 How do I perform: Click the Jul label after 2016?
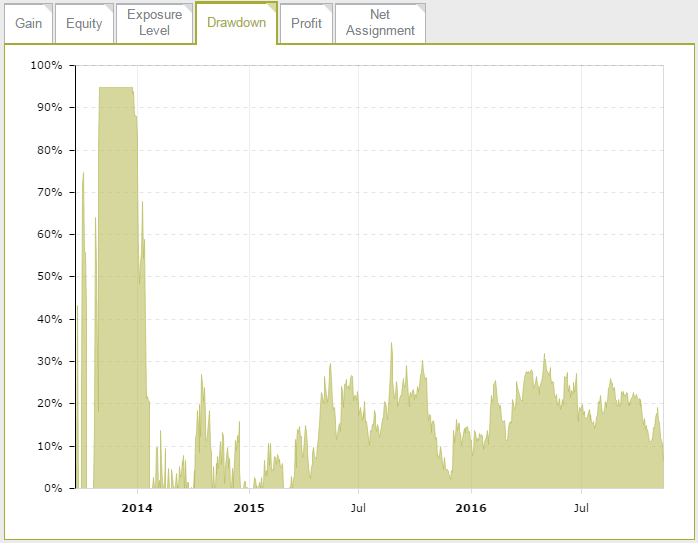[x=581, y=508]
